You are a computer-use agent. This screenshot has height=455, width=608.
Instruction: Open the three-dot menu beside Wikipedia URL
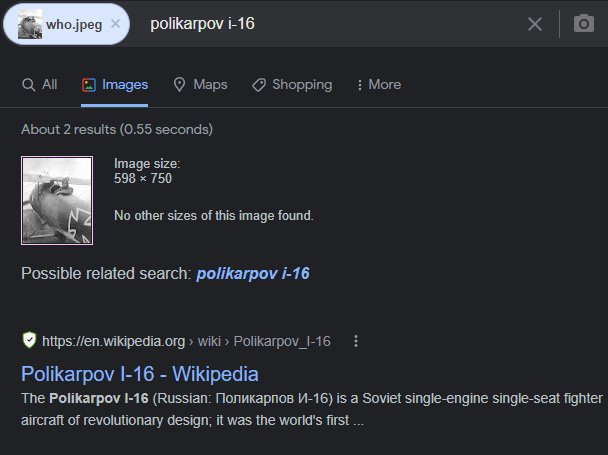click(x=355, y=341)
